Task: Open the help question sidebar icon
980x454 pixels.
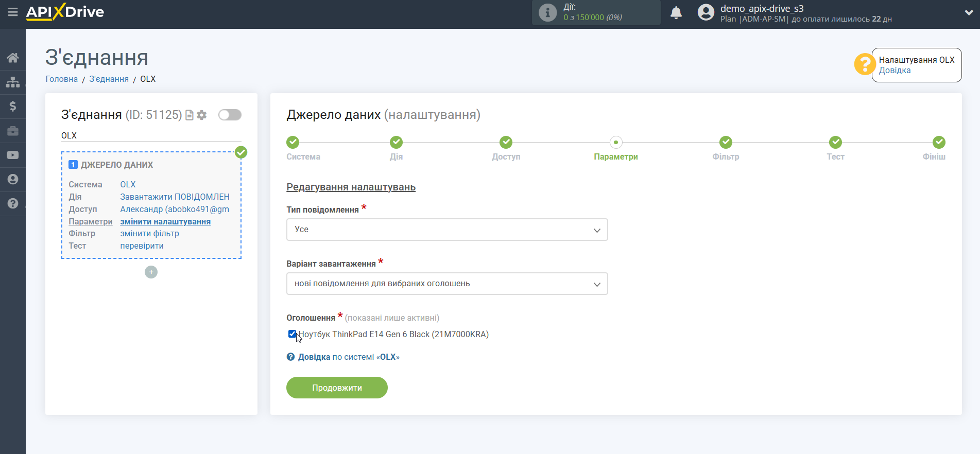Action: [x=13, y=203]
